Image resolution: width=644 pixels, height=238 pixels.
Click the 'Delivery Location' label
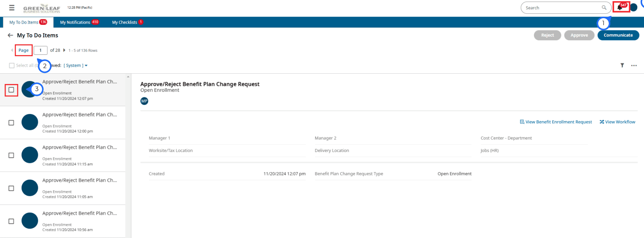(332, 151)
